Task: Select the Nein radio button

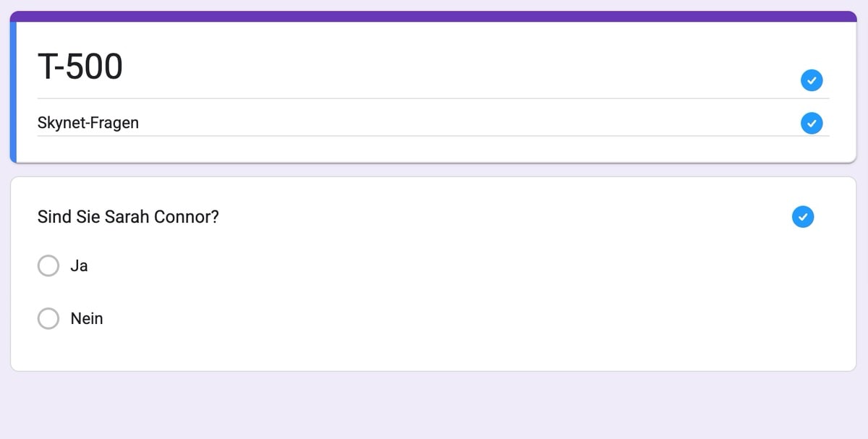Action: (x=48, y=318)
